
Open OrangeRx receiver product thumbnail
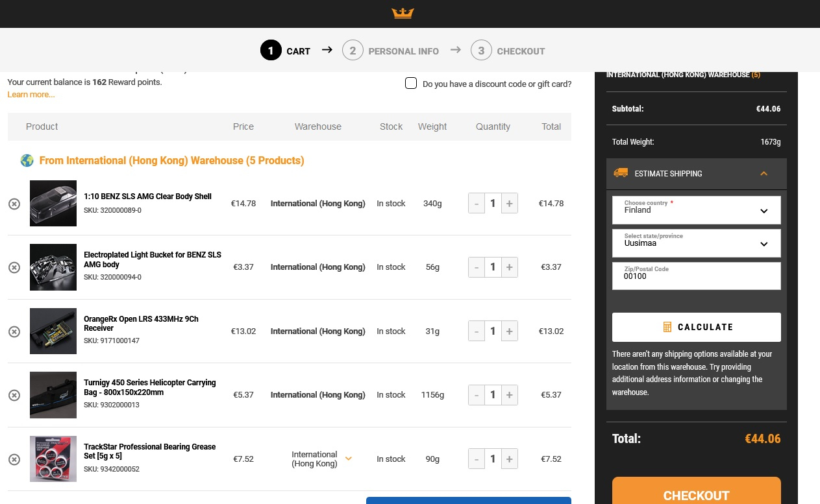pyautogui.click(x=53, y=331)
